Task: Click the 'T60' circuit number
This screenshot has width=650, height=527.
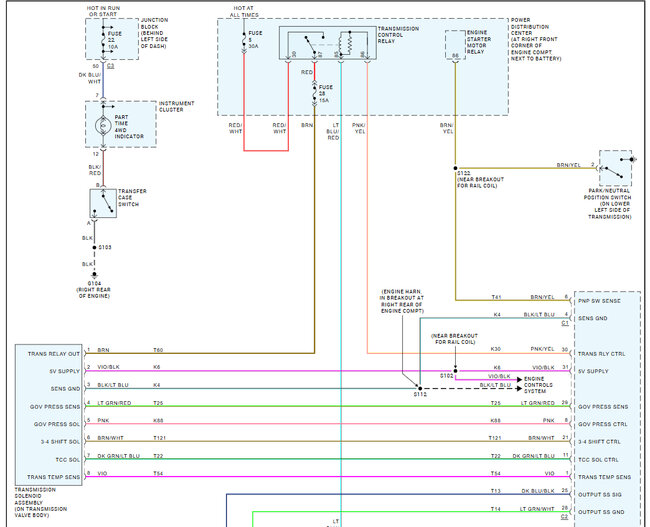Action: 158,350
